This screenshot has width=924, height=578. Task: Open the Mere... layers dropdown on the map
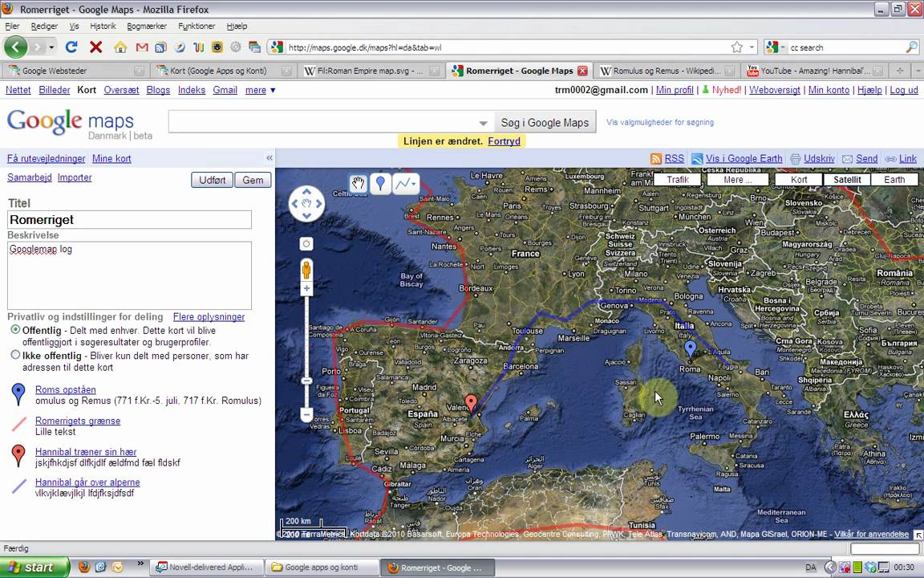pyautogui.click(x=738, y=179)
